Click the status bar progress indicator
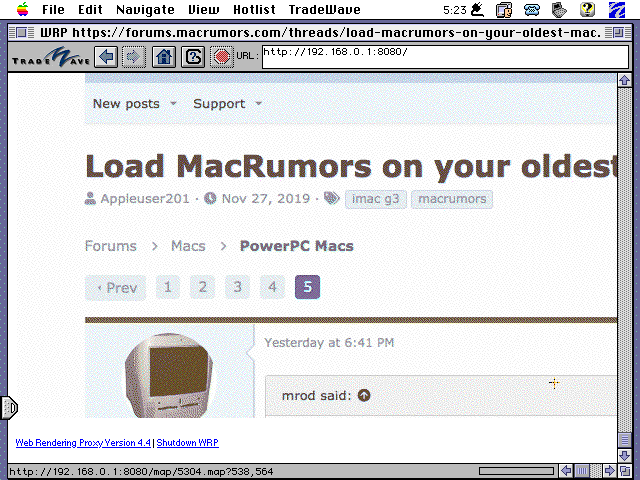The width and height of the screenshot is (640, 480). point(517,471)
